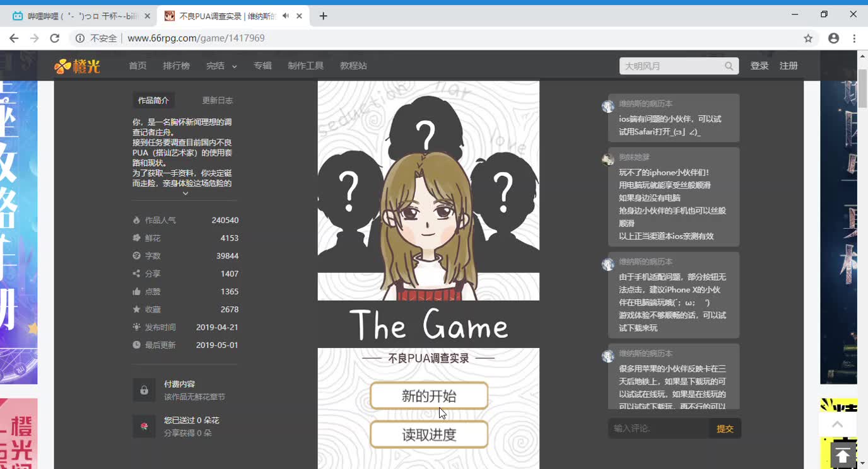Open the 排行榜 nav menu item
This screenshot has height=469, width=868.
(176, 66)
